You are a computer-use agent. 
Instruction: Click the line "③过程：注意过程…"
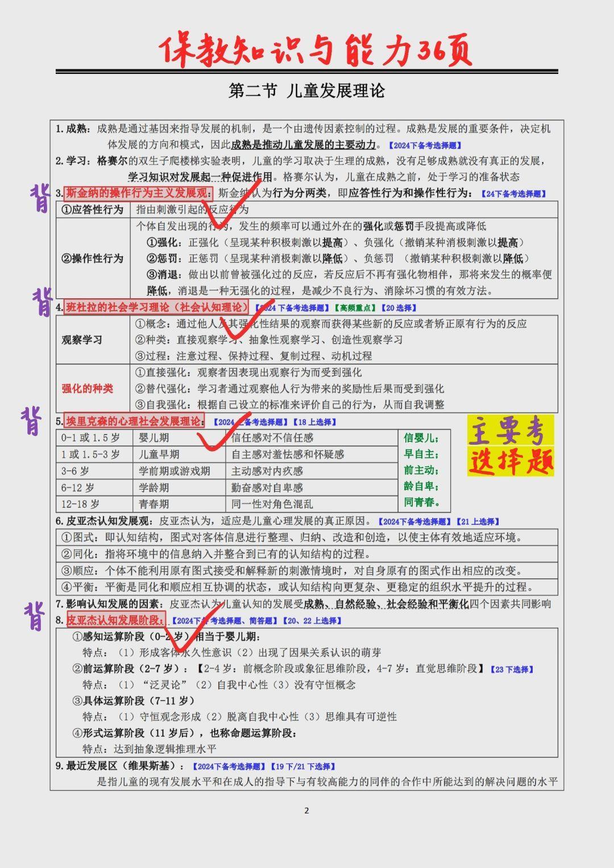click(253, 356)
